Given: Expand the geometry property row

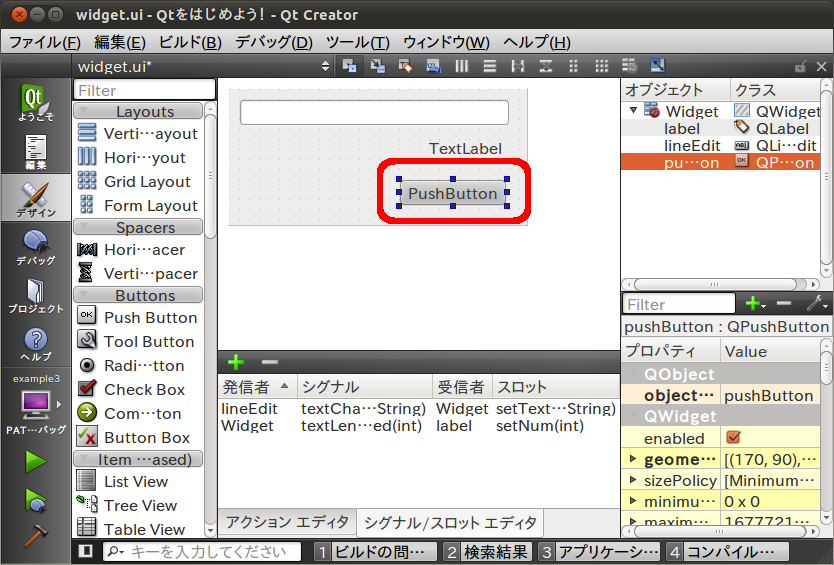Looking at the screenshot, I should (x=632, y=460).
